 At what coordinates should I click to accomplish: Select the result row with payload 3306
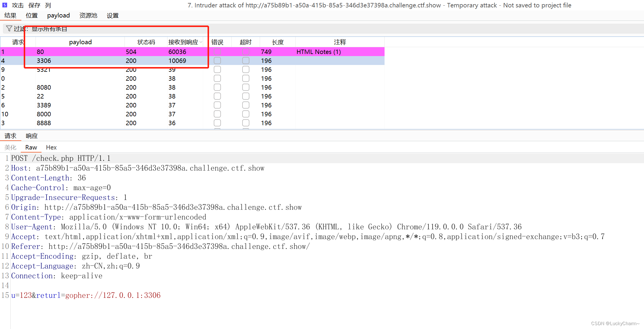tap(192, 61)
